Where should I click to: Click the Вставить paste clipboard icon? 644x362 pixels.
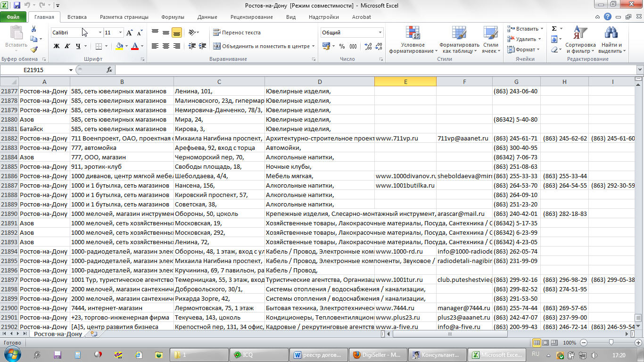[x=16, y=33]
